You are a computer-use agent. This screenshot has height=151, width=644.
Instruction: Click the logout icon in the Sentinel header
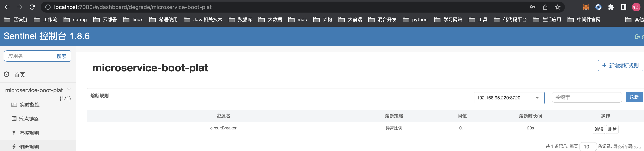[x=638, y=37]
